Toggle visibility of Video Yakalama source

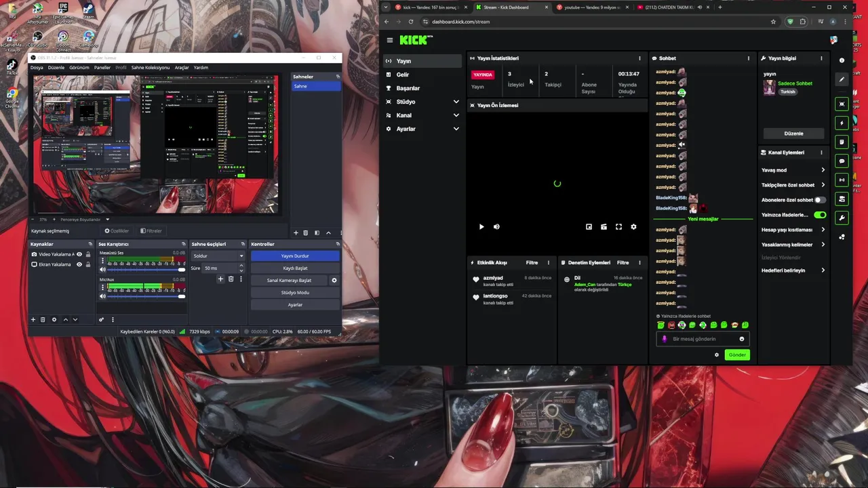(x=79, y=254)
